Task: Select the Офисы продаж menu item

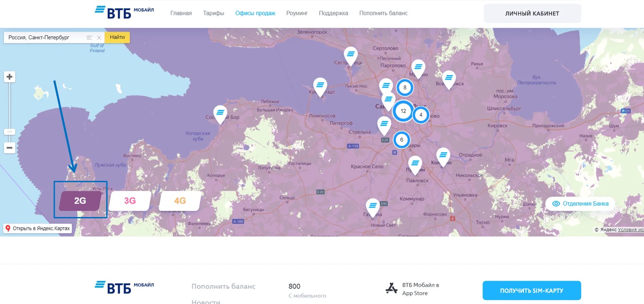Action: pos(255,13)
